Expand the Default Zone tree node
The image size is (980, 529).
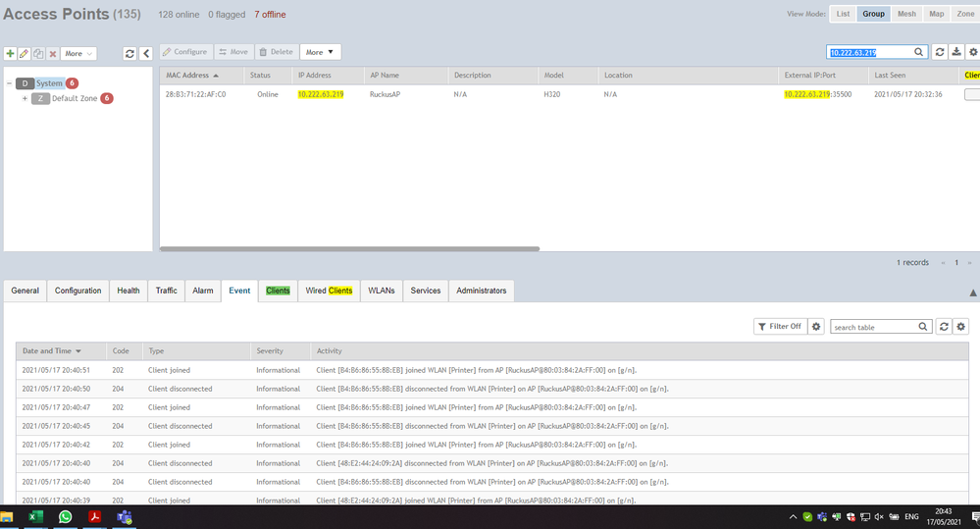pyautogui.click(x=25, y=98)
